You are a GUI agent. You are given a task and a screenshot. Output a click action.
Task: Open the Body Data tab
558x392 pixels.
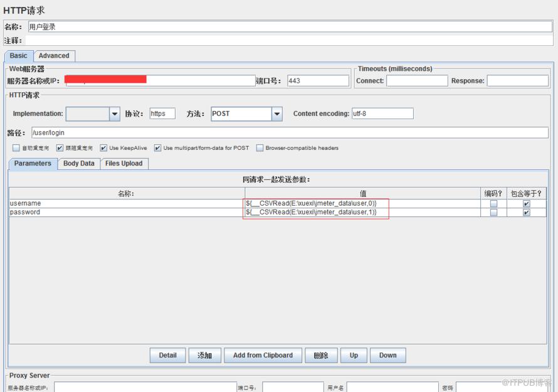coord(78,164)
